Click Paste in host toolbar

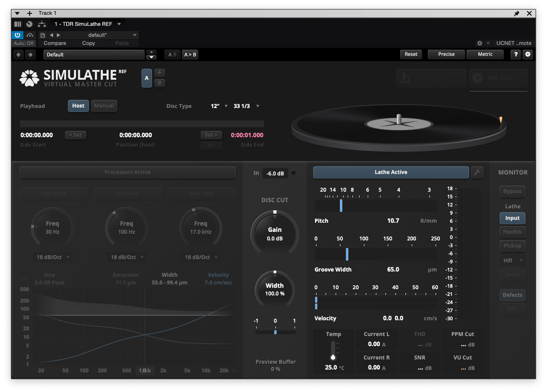click(x=122, y=43)
